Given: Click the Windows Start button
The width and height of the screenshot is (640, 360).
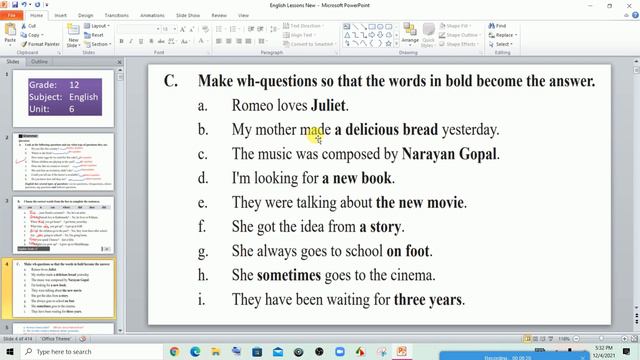Looking at the screenshot, I should [x=10, y=351].
